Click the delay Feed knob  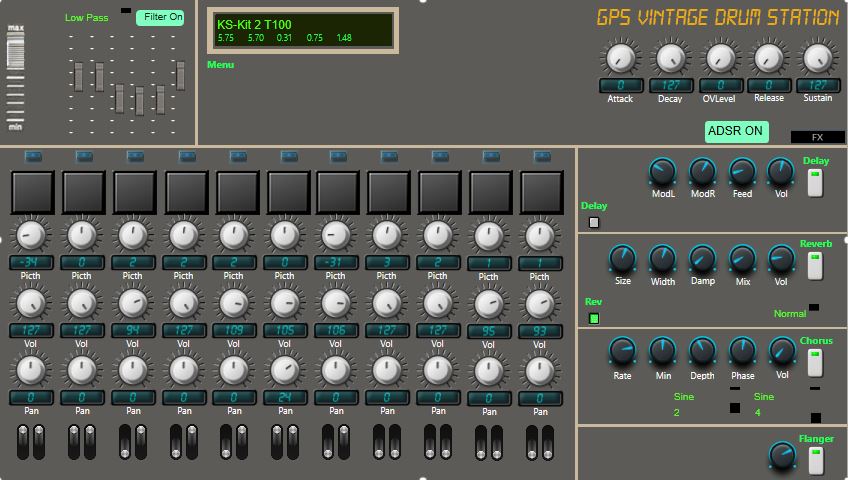click(741, 171)
